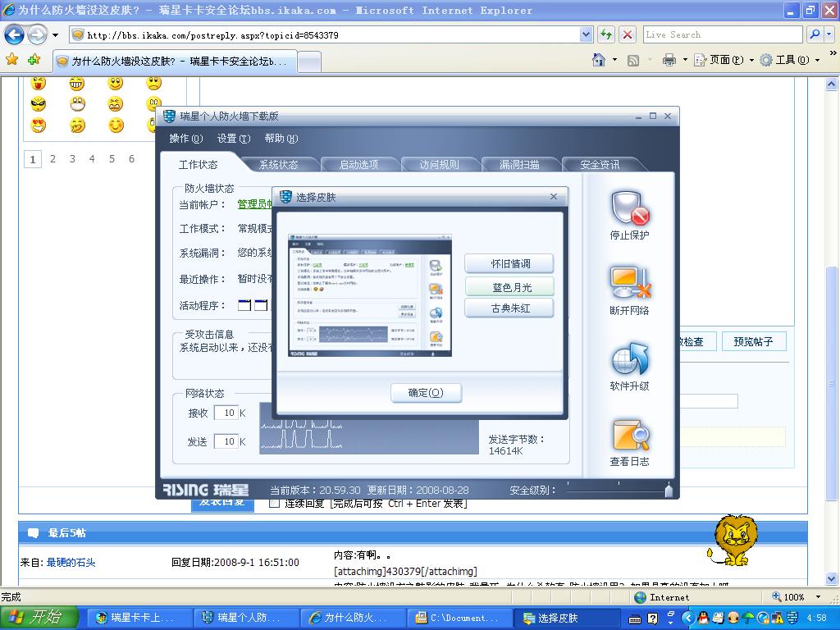Open recent pages dropdown arrow
Image resolution: width=840 pixels, height=630 pixels.
click(x=55, y=35)
